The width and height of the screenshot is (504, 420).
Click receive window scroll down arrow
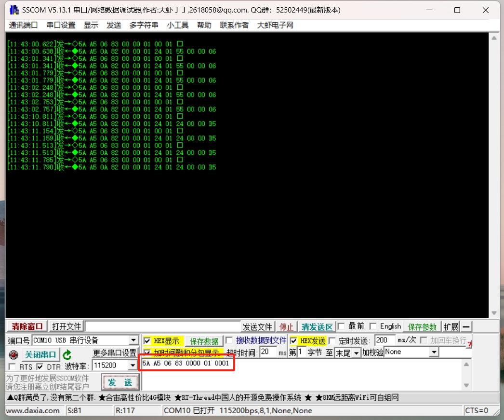(x=494, y=313)
